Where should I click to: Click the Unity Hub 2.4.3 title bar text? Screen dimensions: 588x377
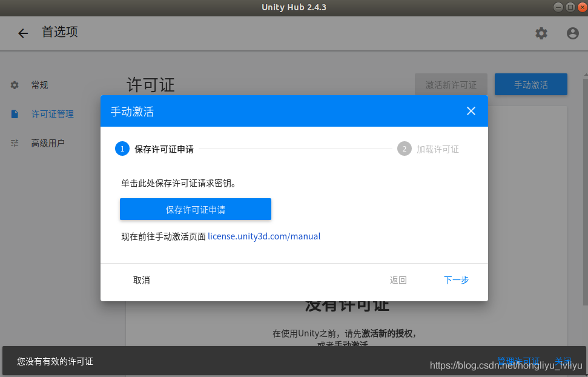[x=294, y=7]
